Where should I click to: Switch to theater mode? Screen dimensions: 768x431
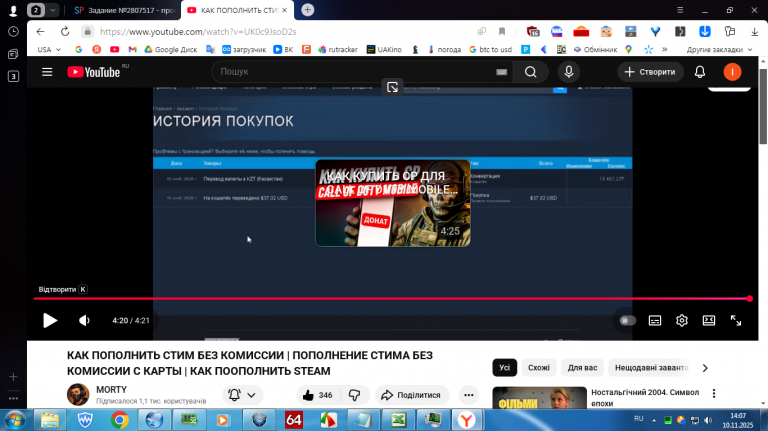tap(709, 320)
